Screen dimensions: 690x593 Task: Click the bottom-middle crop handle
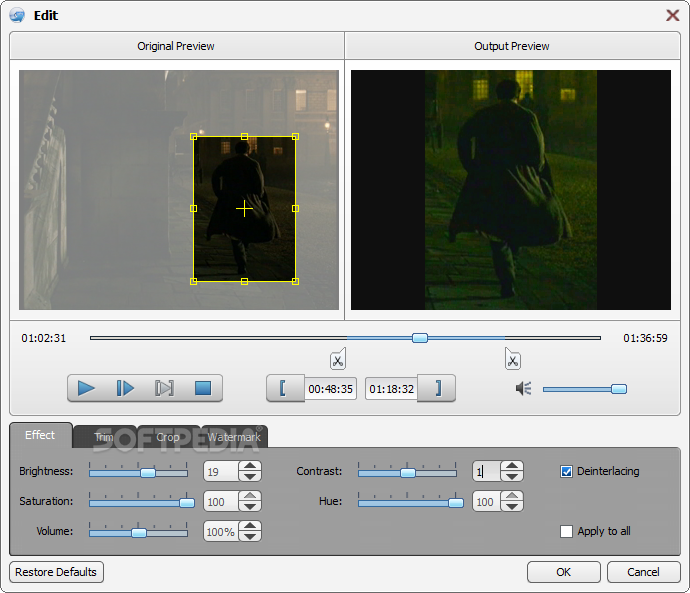pyautogui.click(x=244, y=281)
